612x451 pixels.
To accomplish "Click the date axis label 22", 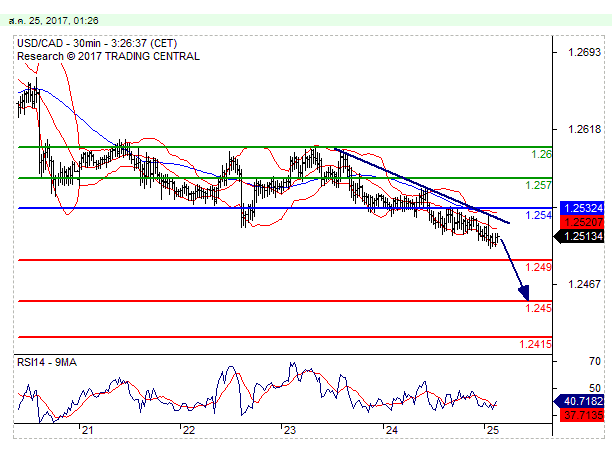I will pyautogui.click(x=189, y=430).
